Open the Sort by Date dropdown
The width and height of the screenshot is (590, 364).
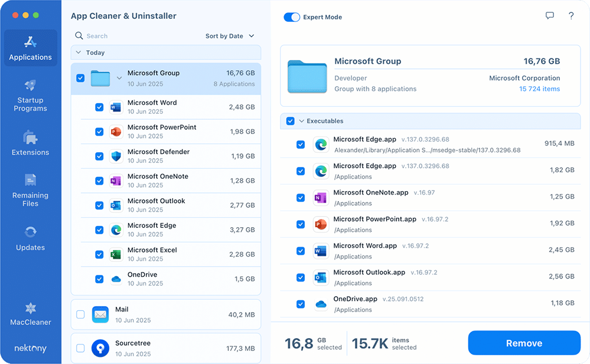click(230, 36)
